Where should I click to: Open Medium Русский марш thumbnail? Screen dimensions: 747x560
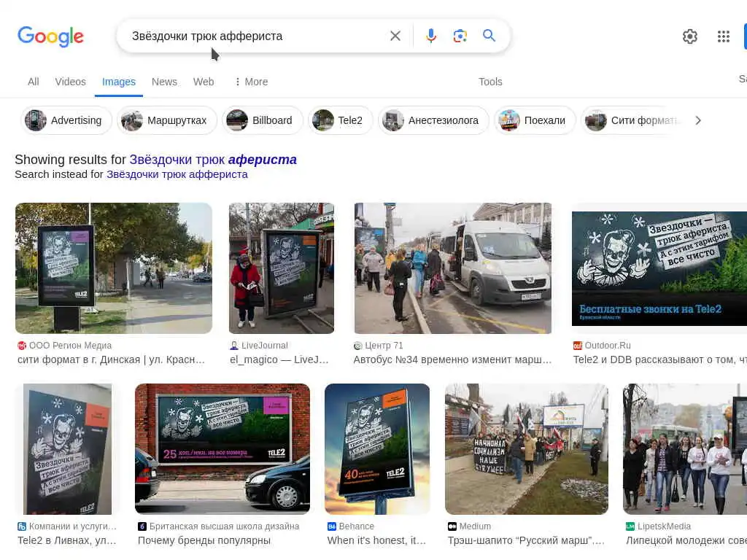coord(527,448)
